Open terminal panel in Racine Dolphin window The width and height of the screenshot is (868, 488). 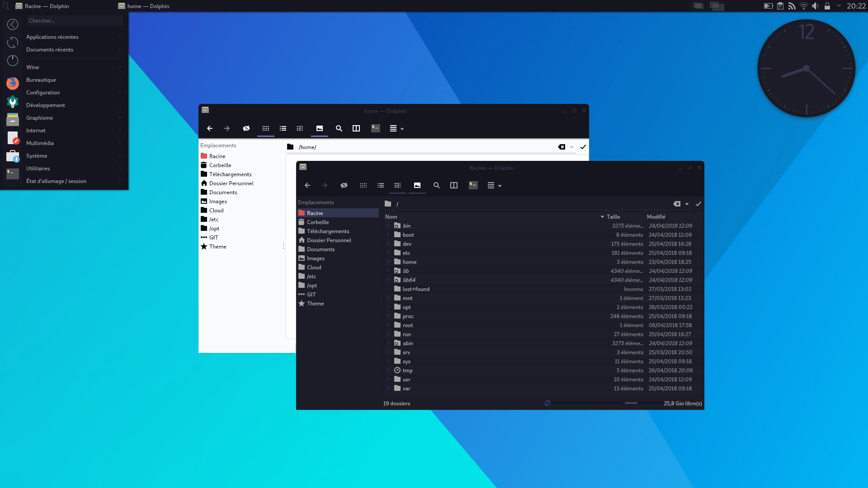(473, 185)
